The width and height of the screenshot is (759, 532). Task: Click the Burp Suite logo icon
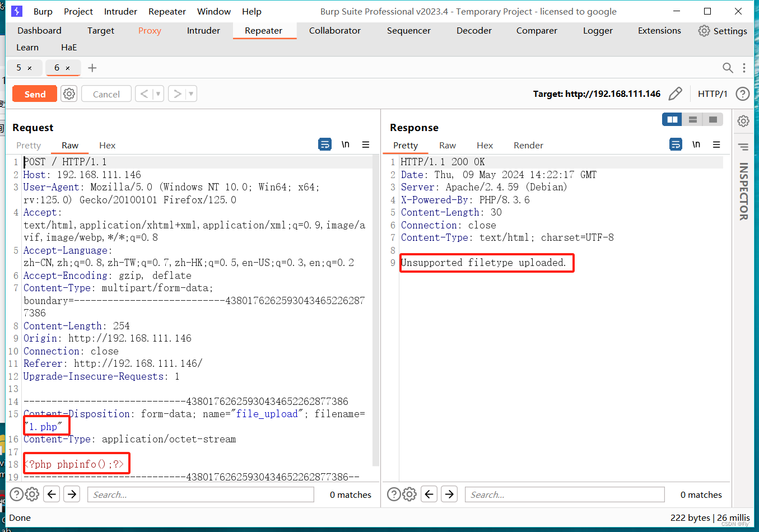point(17,11)
